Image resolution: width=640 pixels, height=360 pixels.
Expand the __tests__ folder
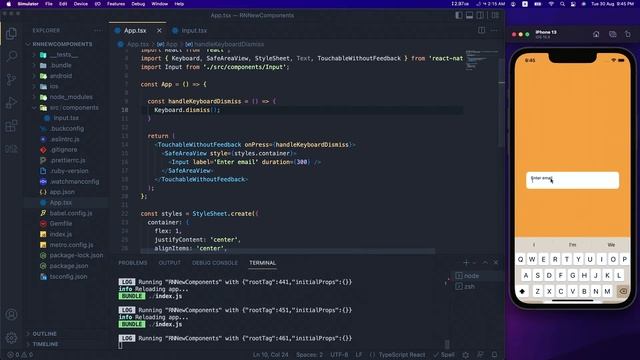tap(64, 55)
